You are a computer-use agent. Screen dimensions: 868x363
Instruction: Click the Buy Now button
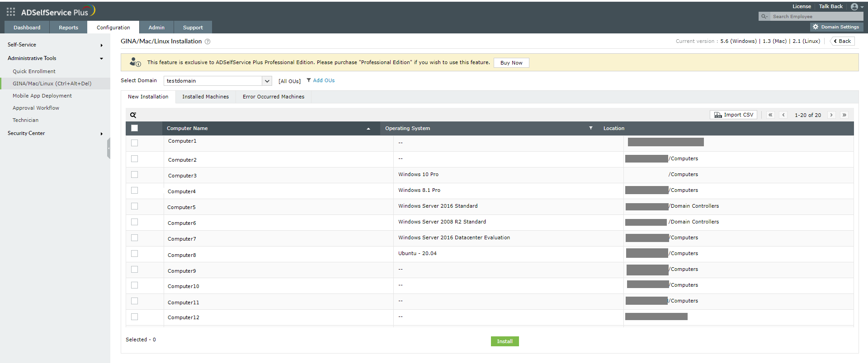511,63
